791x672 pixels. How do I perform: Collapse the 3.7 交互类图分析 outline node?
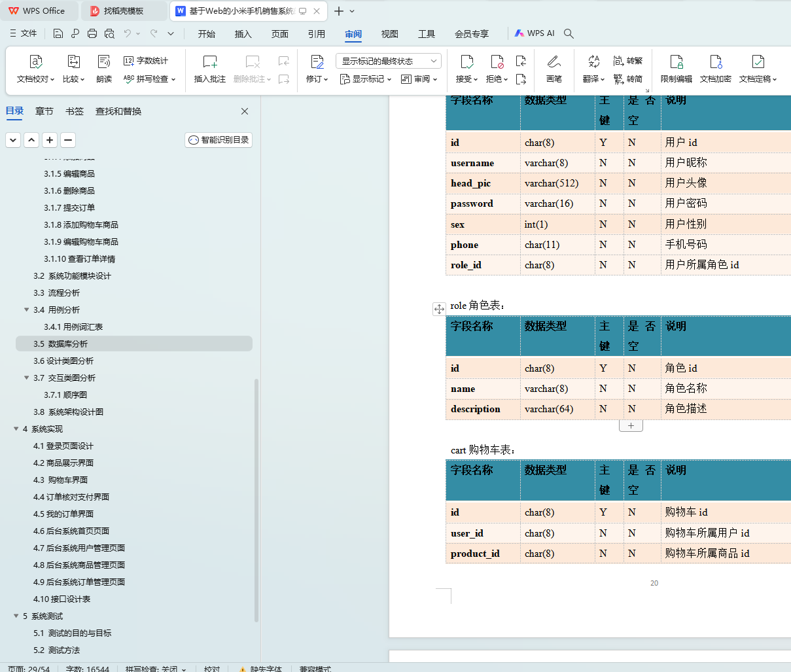coord(27,378)
